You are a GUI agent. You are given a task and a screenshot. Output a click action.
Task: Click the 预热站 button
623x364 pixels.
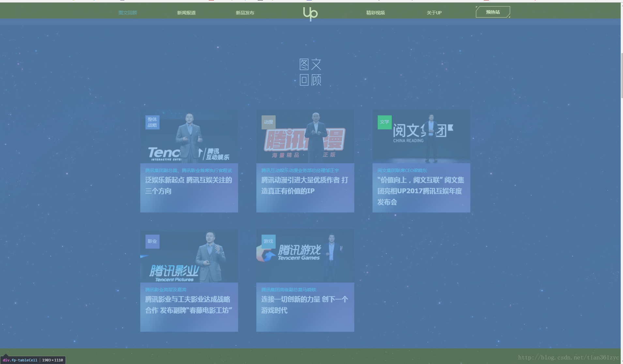(493, 12)
